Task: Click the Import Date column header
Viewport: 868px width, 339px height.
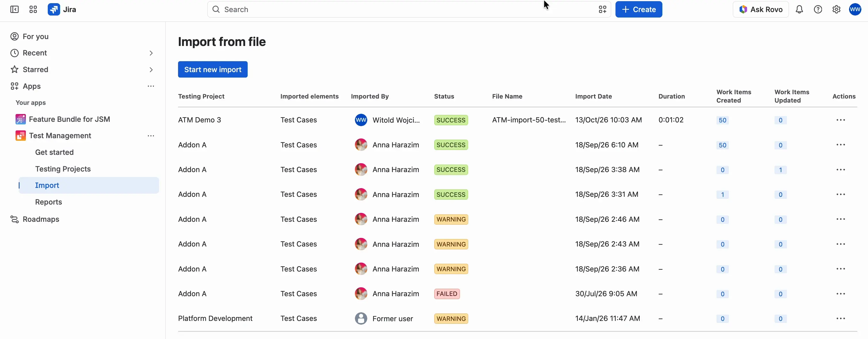Action: pyautogui.click(x=593, y=96)
